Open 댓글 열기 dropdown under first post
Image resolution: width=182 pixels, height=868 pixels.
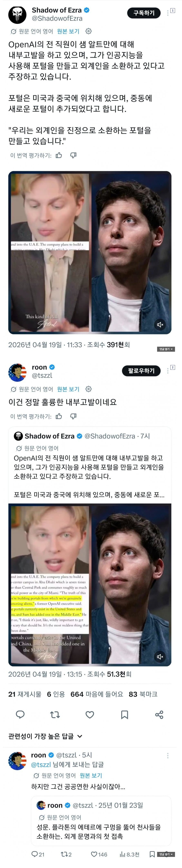click(x=166, y=349)
